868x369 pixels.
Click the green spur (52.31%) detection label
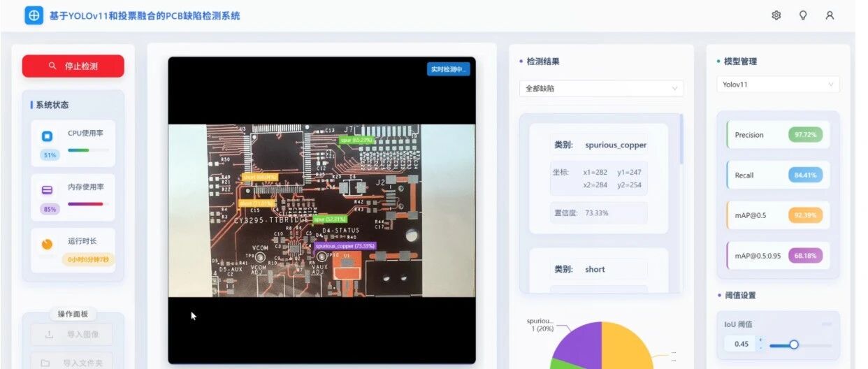point(329,219)
